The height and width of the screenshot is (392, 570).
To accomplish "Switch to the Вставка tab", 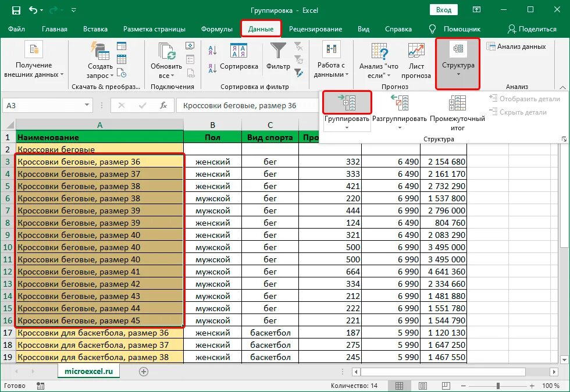I will [95, 29].
